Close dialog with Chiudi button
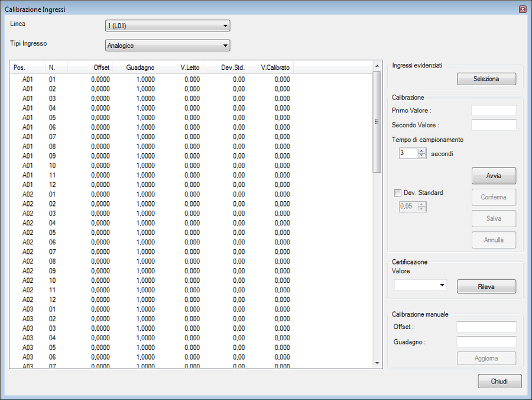Viewport: 532px width, 400px height. pos(499,382)
